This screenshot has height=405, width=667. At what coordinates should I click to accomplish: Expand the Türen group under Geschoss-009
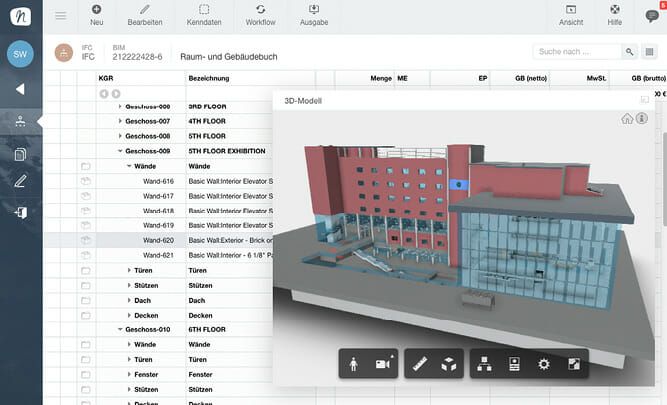[x=129, y=270]
